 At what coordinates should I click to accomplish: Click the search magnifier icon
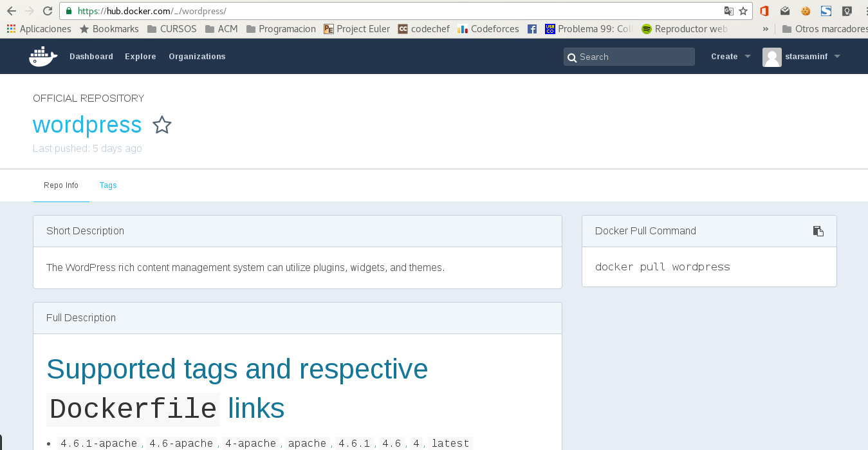point(571,57)
